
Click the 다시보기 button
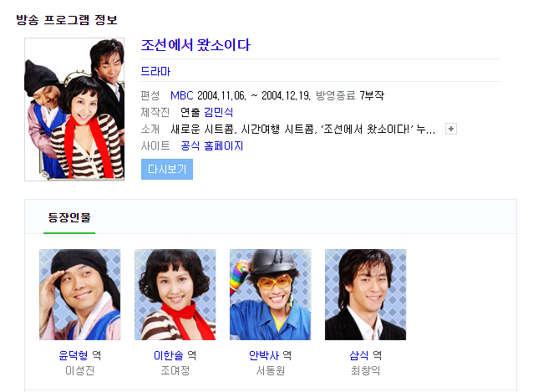click(x=167, y=169)
